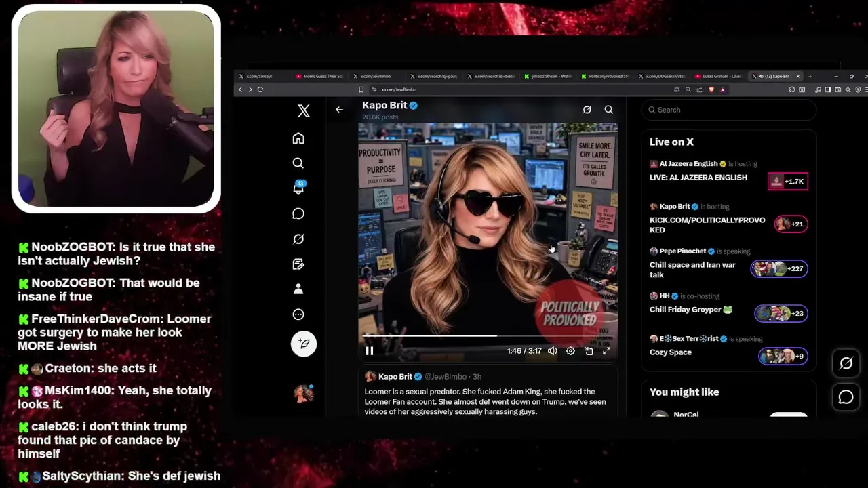Viewport: 868px width, 488px height.
Task: Click the +23 listeners badge
Action: (x=781, y=314)
